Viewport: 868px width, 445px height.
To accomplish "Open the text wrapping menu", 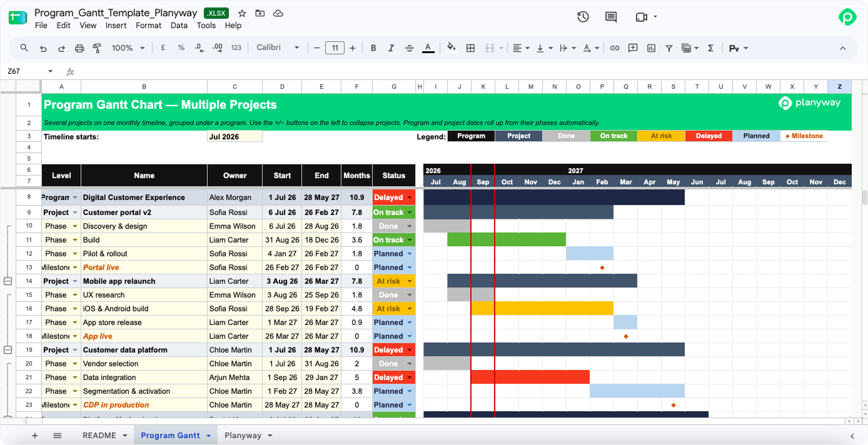I will click(567, 48).
